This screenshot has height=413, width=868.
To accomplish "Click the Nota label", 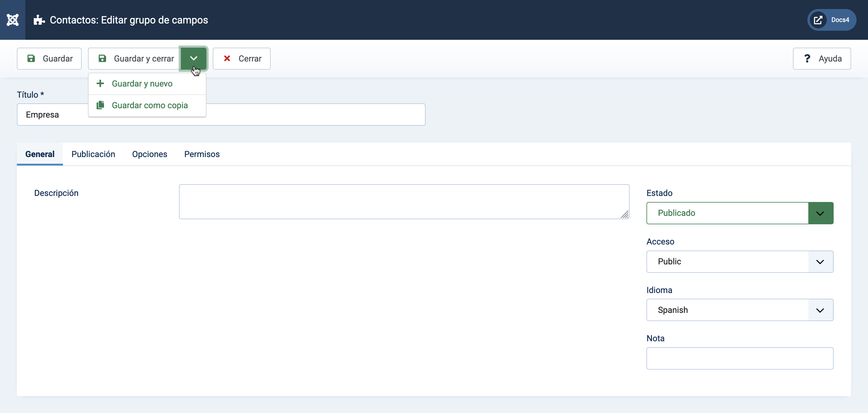I will [x=656, y=339].
